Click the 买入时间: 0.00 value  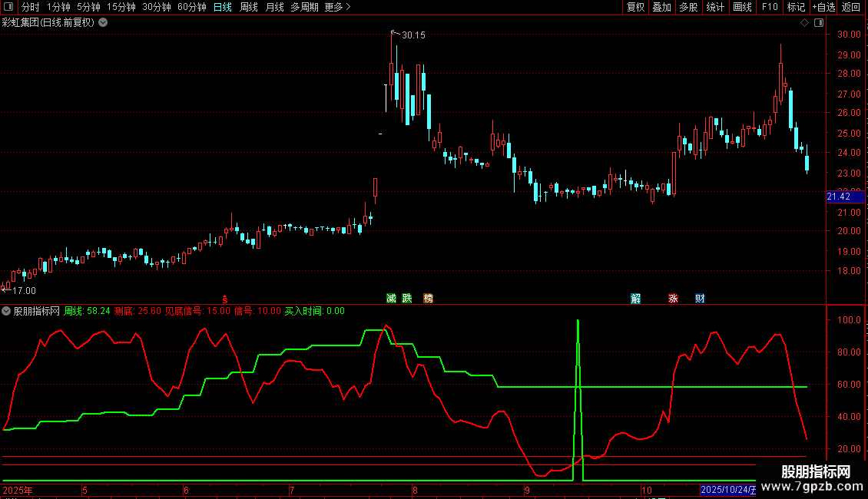click(314, 311)
